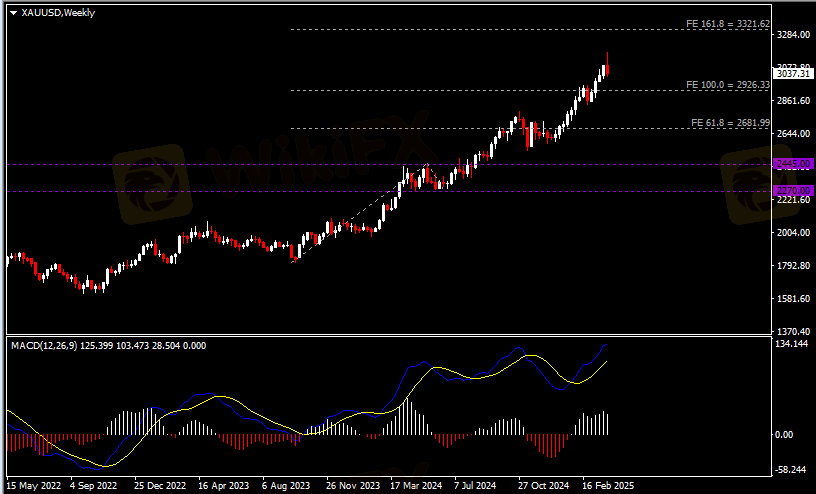Click the 6 Aug 2023 date label
This screenshot has width=816, height=494.
tap(286, 486)
